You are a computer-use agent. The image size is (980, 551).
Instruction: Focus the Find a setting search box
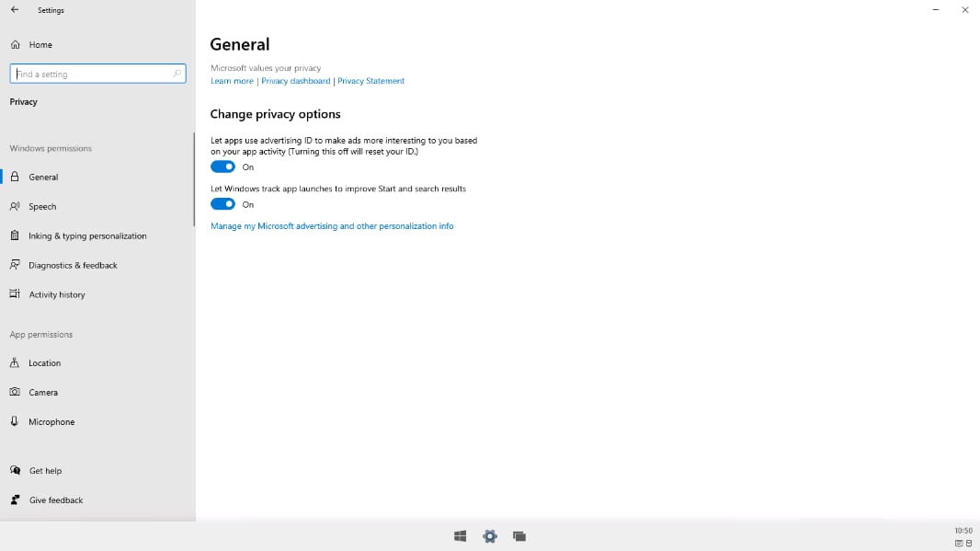97,74
